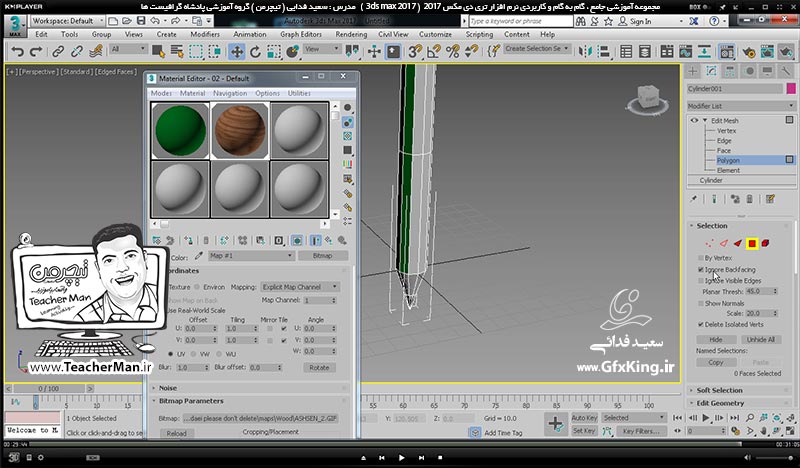Open the Key Filters dialog button

point(641,431)
